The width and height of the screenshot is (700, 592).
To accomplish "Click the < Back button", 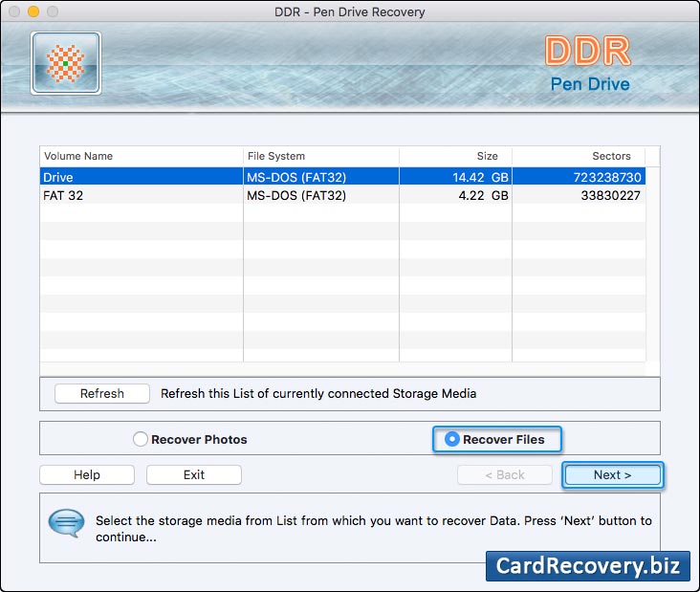I will tap(505, 474).
